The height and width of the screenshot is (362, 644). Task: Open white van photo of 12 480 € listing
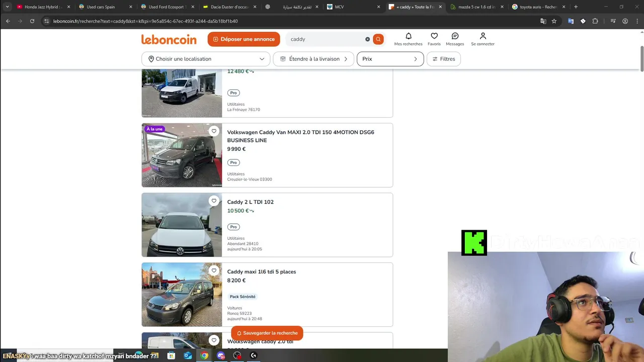pyautogui.click(x=182, y=93)
